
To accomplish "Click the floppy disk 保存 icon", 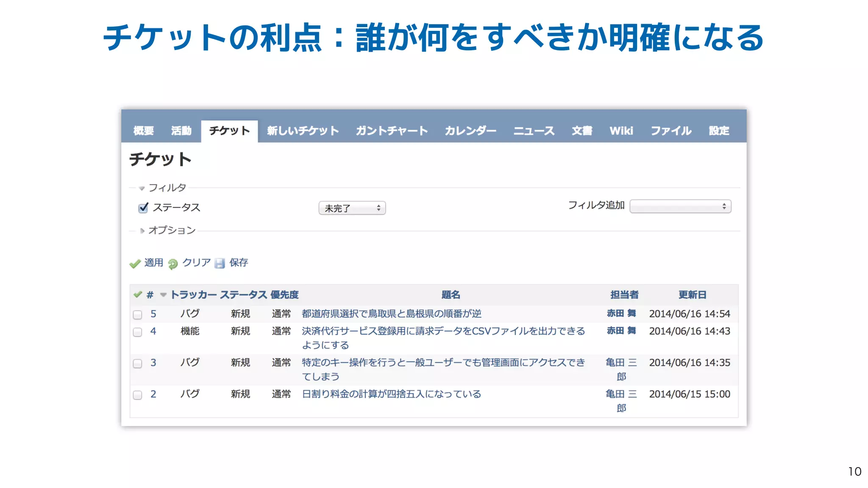I will point(220,263).
